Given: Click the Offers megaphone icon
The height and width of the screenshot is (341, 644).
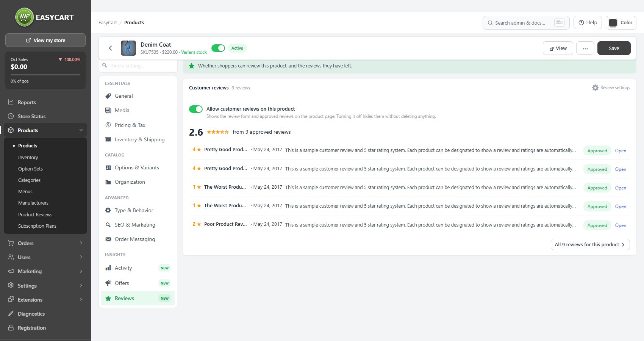Looking at the screenshot, I should click(108, 283).
